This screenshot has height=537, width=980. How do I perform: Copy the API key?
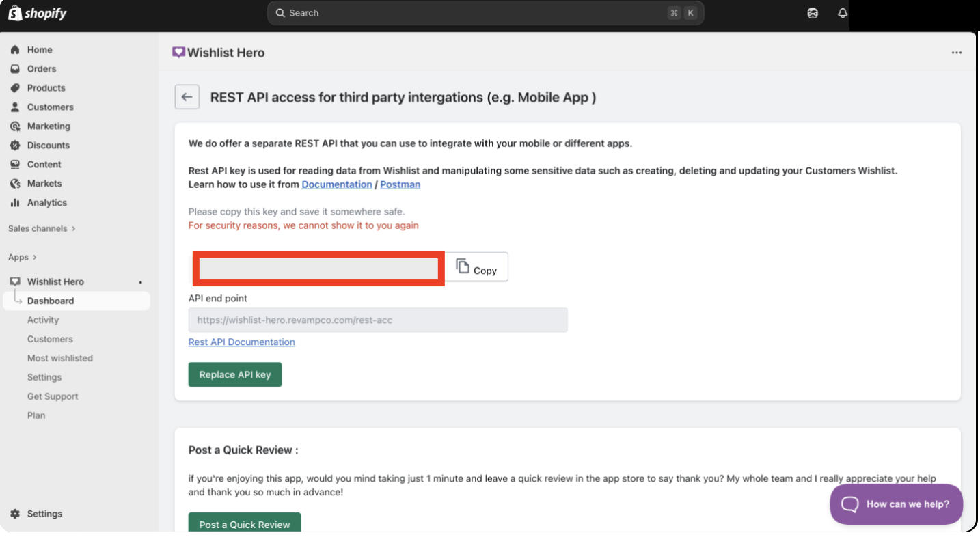coord(476,267)
